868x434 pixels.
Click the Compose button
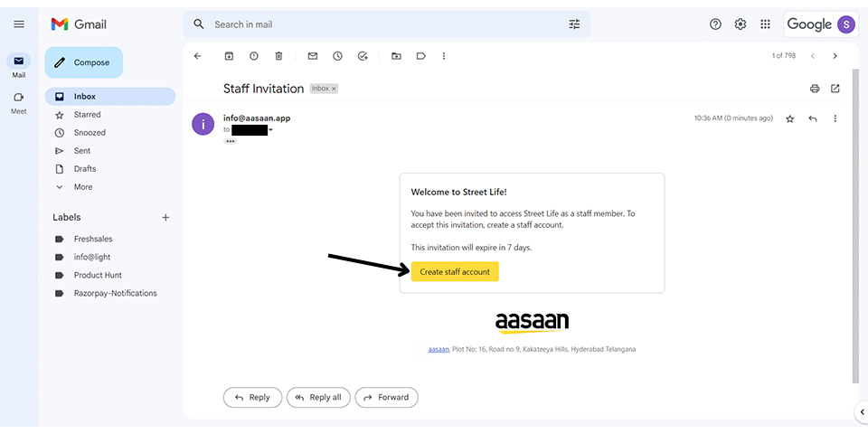83,62
